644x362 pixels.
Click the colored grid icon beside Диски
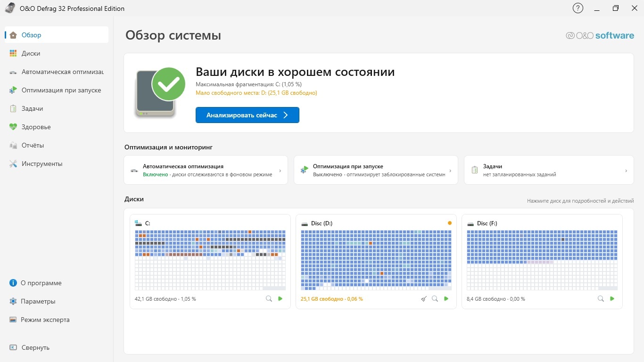13,53
